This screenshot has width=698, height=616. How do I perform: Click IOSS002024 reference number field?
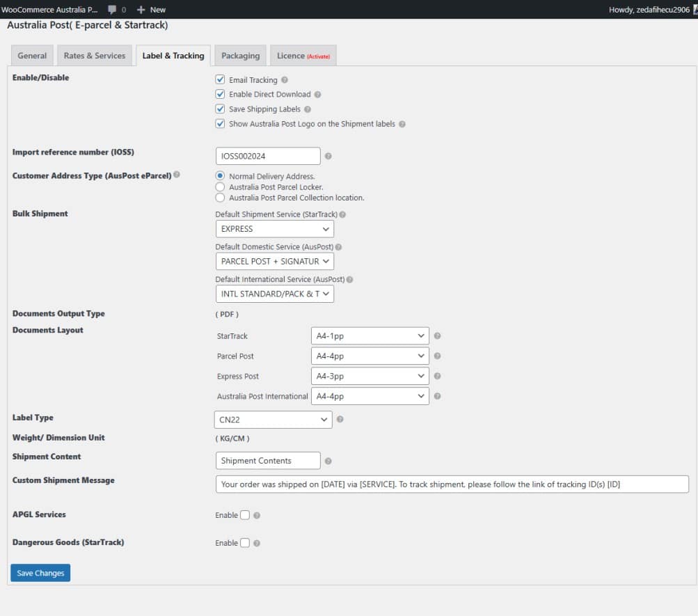268,156
